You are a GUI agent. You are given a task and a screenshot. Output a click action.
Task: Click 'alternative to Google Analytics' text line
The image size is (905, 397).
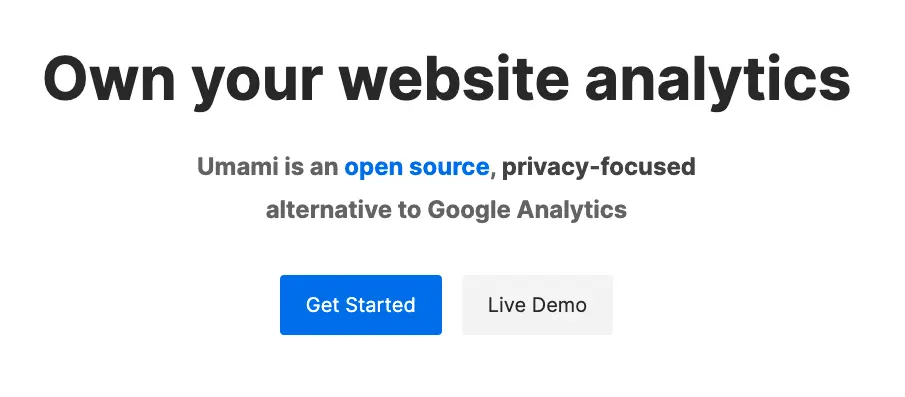[x=446, y=210]
